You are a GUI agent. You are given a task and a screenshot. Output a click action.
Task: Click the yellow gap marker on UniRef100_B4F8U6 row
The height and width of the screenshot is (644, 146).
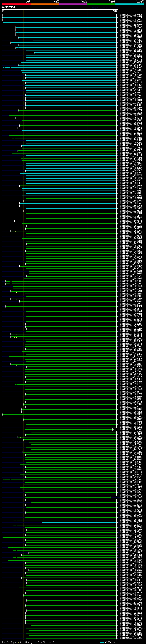(x=21, y=46)
